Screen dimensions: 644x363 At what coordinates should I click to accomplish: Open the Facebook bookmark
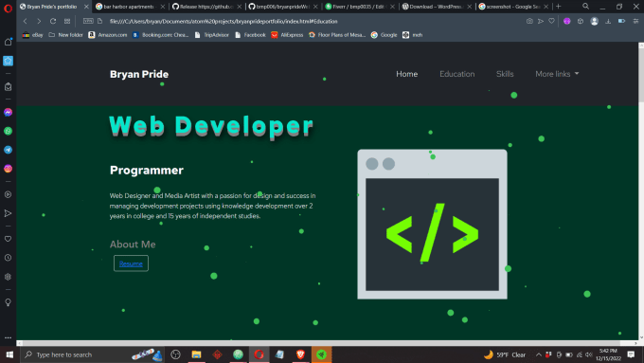250,35
